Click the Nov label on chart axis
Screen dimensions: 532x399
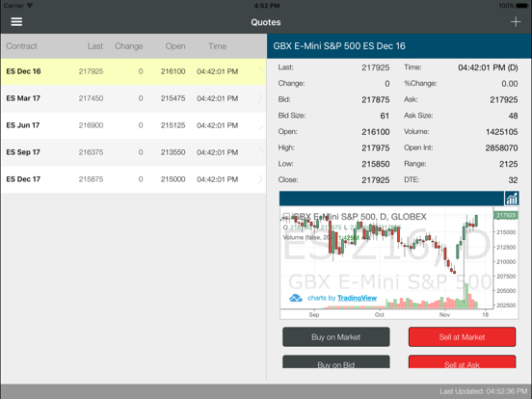[444, 314]
